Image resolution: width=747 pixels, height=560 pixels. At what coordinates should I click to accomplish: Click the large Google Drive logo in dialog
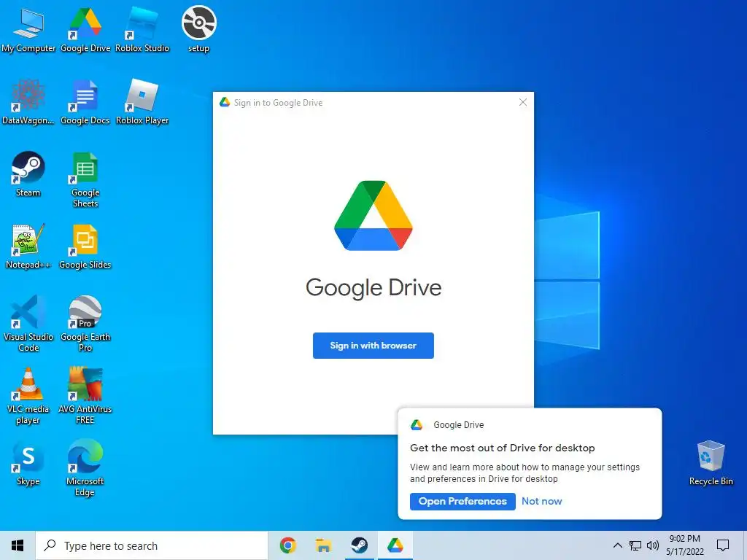pos(373,216)
